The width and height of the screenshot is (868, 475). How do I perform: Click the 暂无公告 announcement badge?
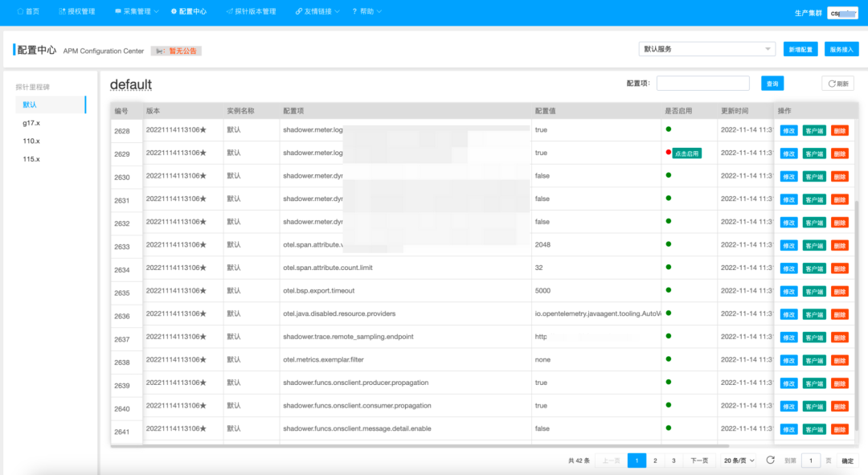click(x=177, y=51)
